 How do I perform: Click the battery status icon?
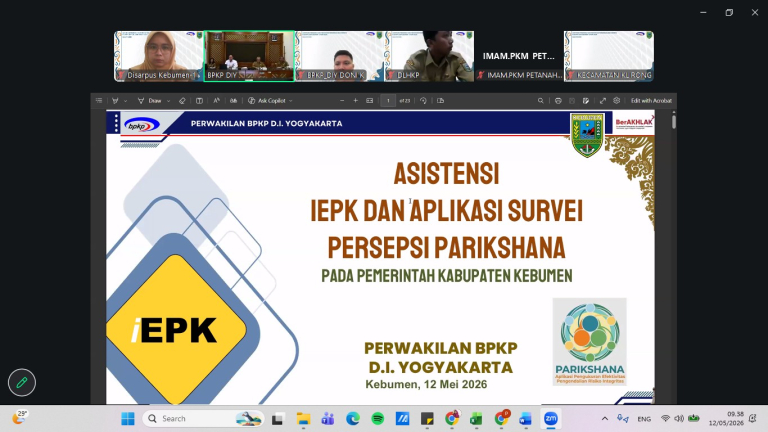tap(694, 418)
